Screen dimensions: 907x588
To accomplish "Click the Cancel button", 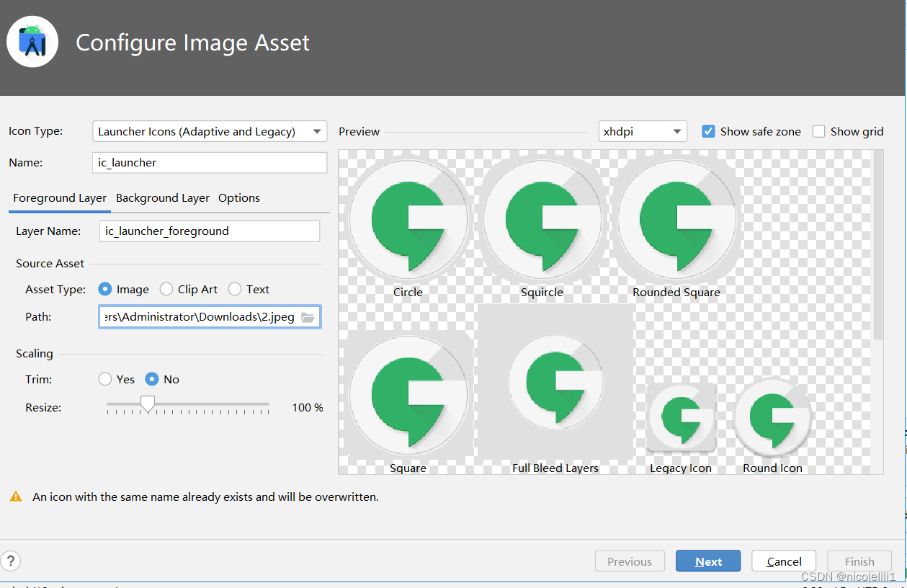I will [784, 561].
